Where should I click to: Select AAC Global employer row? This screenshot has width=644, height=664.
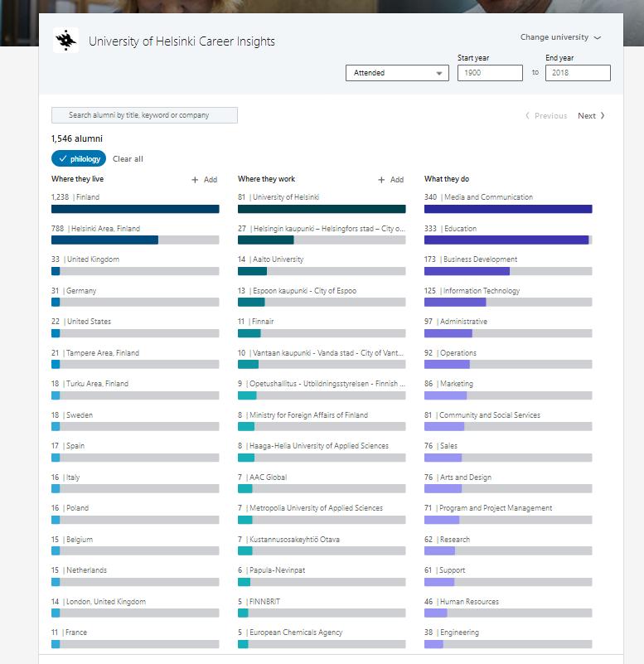(x=322, y=483)
